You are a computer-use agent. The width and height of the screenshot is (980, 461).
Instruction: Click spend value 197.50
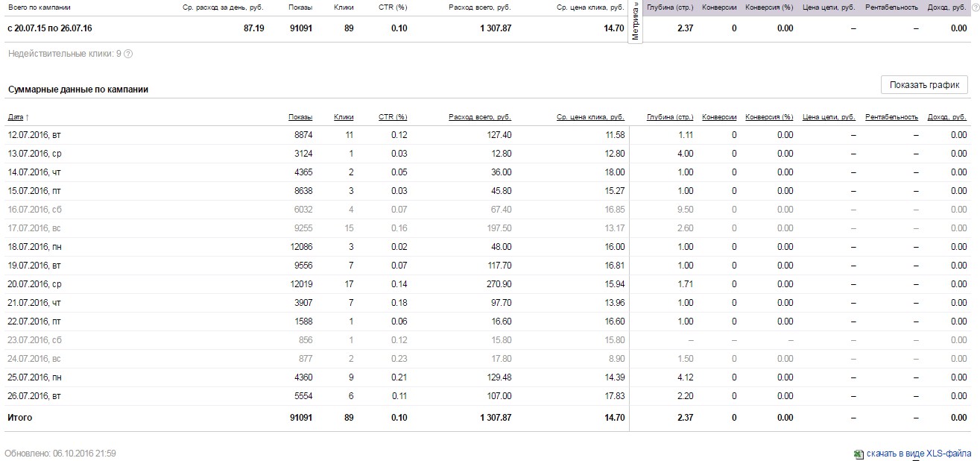coord(499,228)
